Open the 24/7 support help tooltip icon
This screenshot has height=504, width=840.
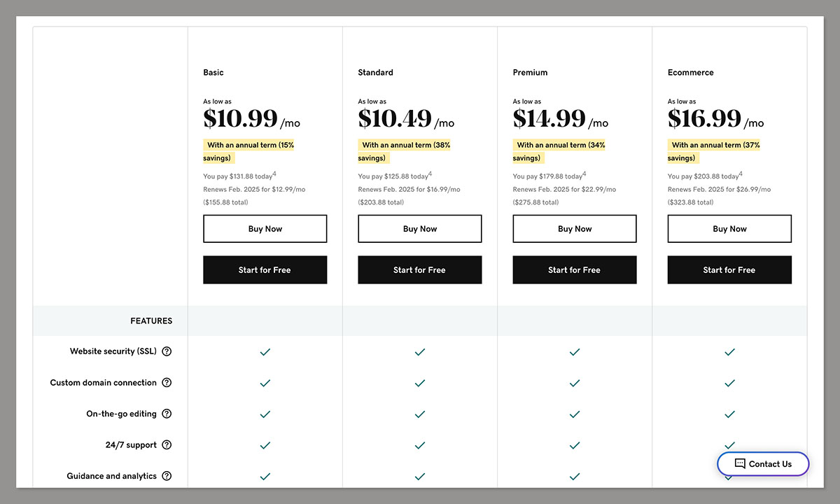point(167,444)
